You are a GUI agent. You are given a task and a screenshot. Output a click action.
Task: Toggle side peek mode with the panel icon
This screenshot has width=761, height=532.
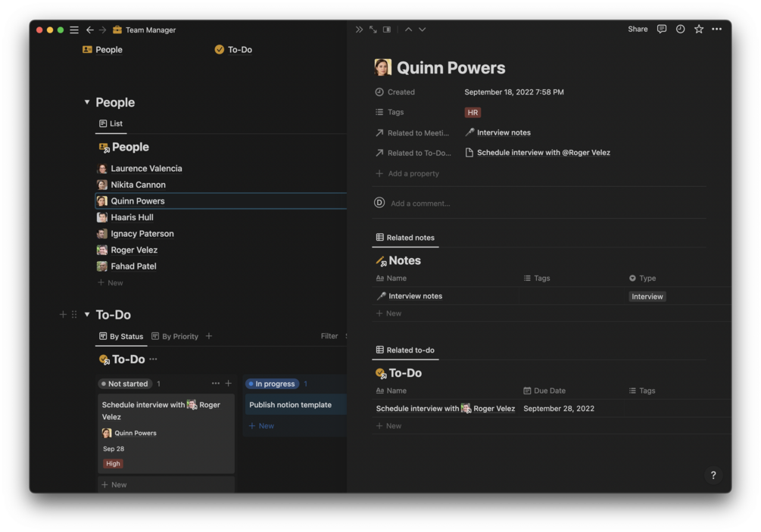pyautogui.click(x=387, y=29)
